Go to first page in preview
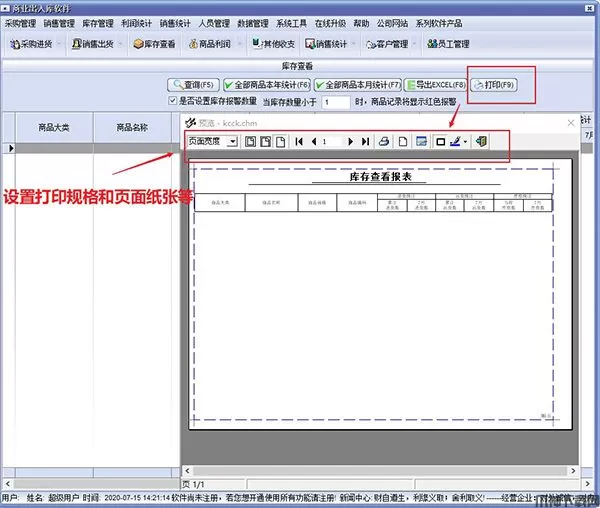Screen dimensions: 600x508 click(299, 142)
